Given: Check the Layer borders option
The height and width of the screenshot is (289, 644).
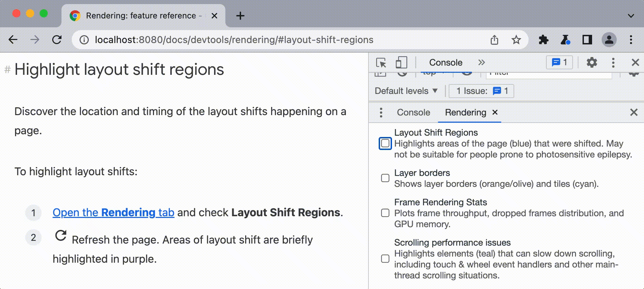Looking at the screenshot, I should (385, 178).
